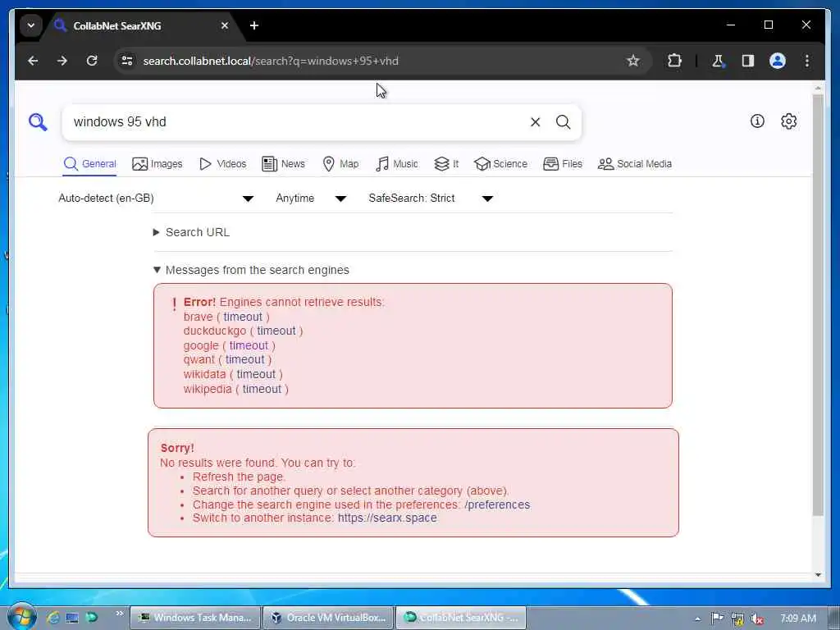Open the Anytime time range dropdown
Image resolution: width=840 pixels, height=630 pixels.
[x=311, y=199]
